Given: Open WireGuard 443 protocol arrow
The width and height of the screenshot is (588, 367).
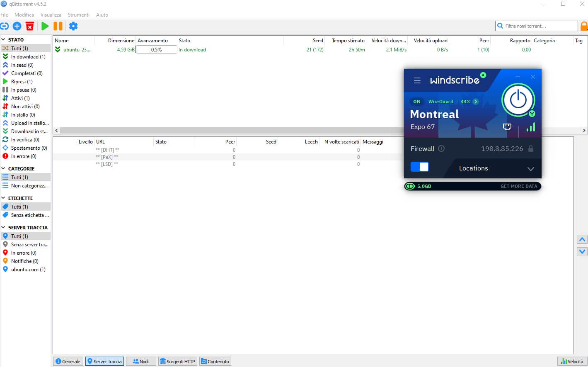Looking at the screenshot, I should (x=476, y=102).
